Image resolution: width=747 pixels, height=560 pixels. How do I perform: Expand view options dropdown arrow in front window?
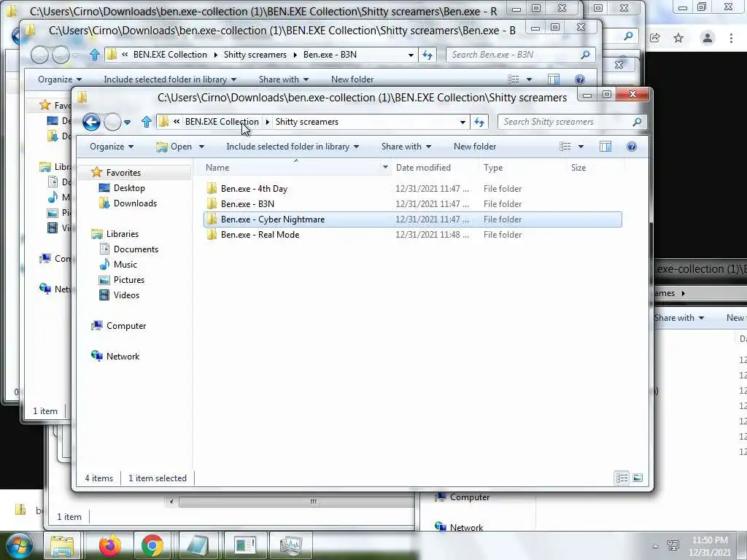(581, 147)
